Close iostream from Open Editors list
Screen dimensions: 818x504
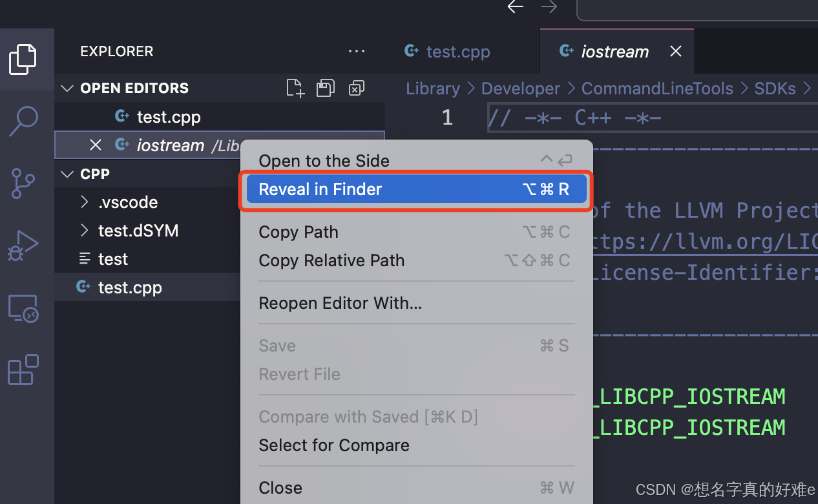pos(96,145)
